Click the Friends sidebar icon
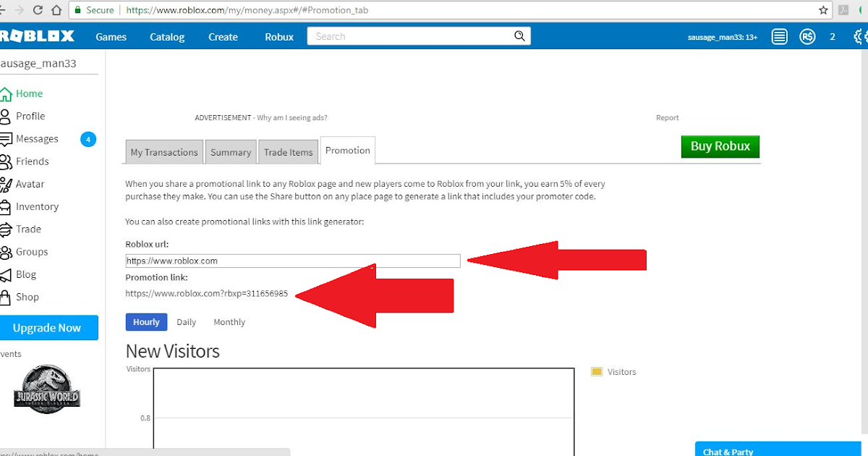Image resolution: width=868 pixels, height=456 pixels. point(6,161)
